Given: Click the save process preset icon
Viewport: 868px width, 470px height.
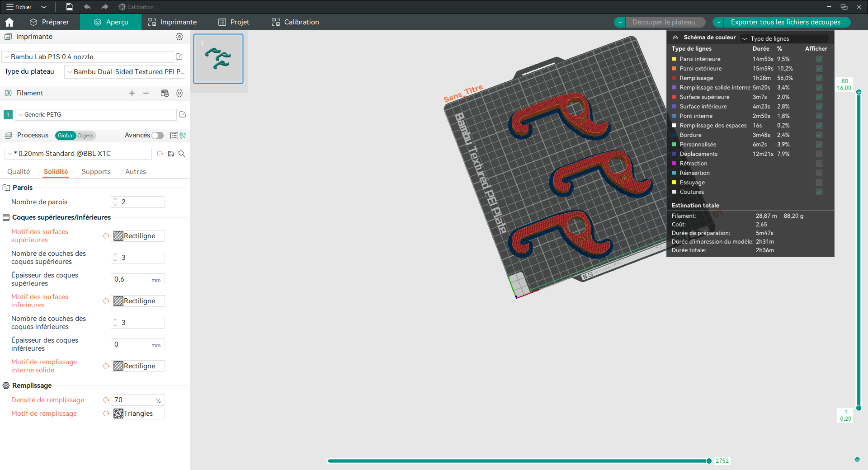Looking at the screenshot, I should pos(171,154).
